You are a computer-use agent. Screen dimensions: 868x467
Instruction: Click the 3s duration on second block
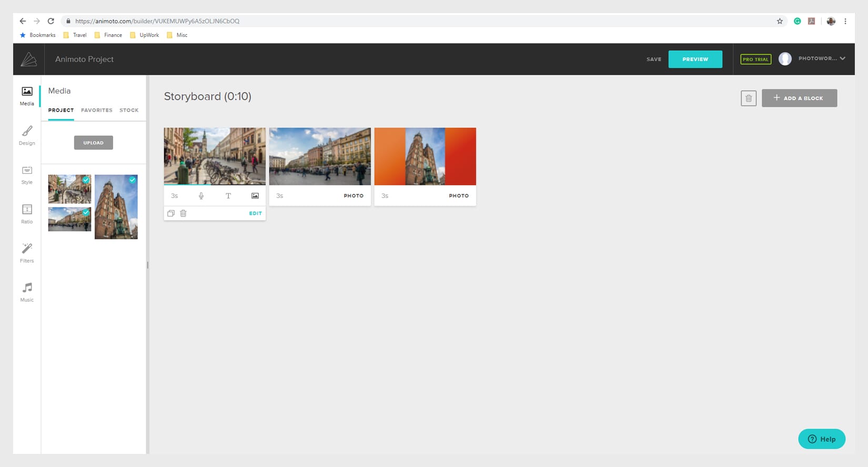point(279,196)
